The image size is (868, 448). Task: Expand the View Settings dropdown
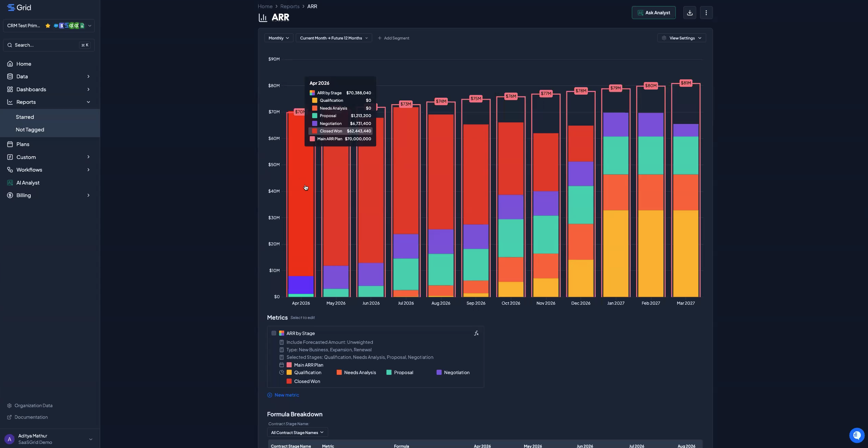681,38
